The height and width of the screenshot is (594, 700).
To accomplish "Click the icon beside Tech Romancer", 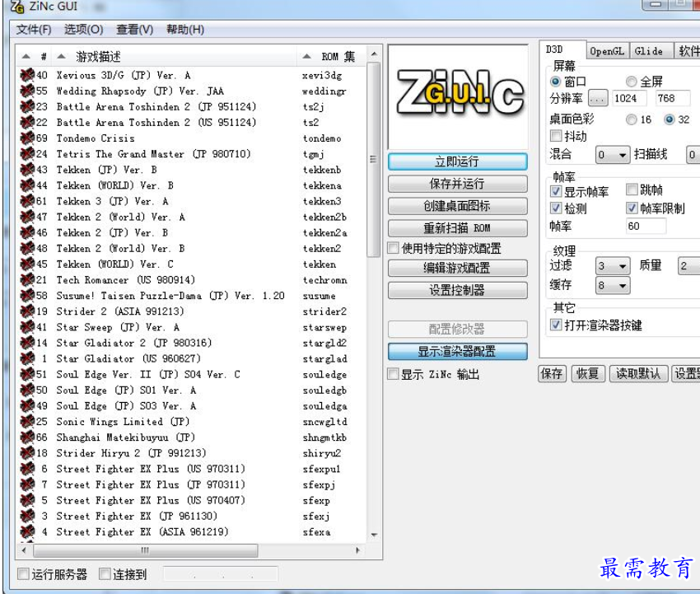I will tap(27, 279).
